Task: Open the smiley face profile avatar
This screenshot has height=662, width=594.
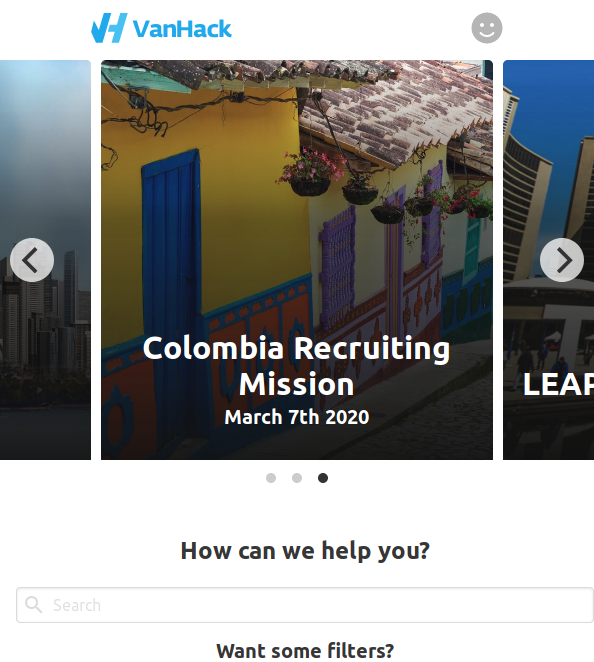Action: (487, 28)
